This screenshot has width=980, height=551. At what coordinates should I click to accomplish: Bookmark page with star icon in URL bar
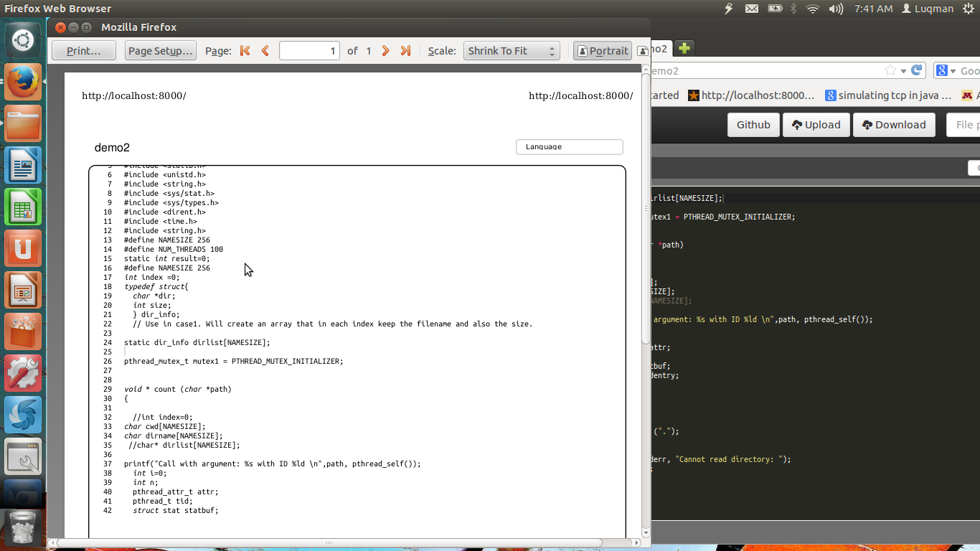pyautogui.click(x=890, y=70)
